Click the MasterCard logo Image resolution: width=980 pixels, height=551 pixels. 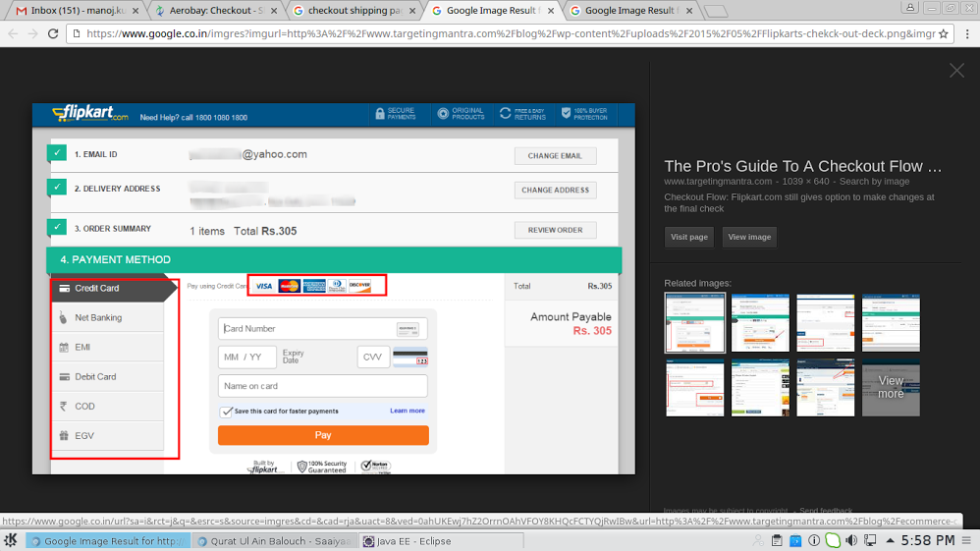289,286
